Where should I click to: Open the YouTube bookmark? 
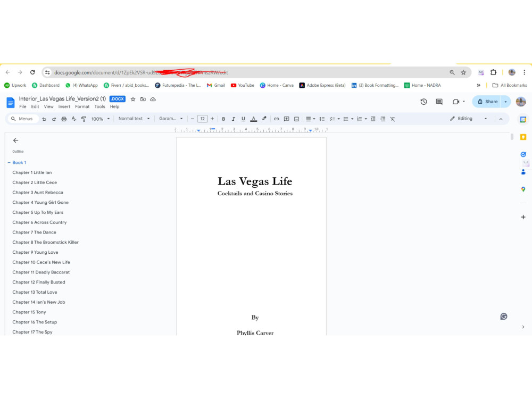click(242, 86)
